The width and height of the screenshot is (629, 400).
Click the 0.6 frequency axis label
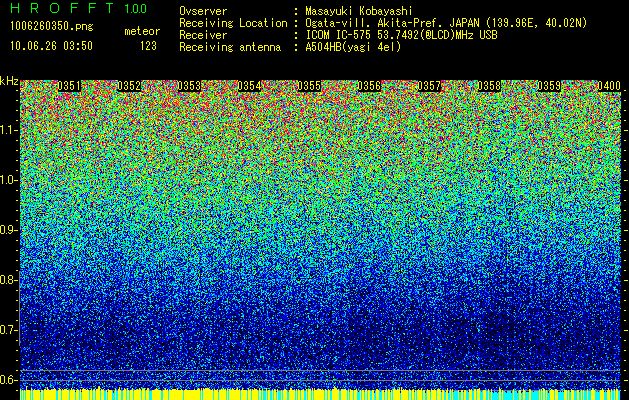(x=8, y=380)
